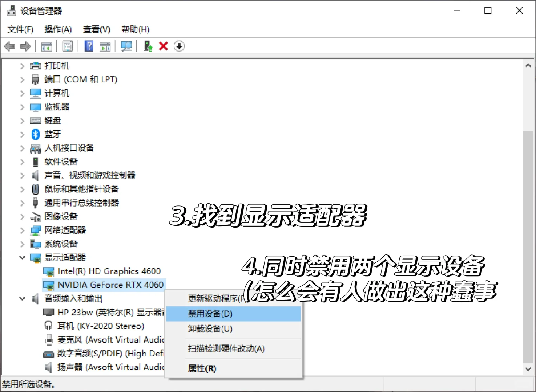Choose 卸载设备(U) from the context menu
The height and width of the screenshot is (392, 536).
pos(234,329)
